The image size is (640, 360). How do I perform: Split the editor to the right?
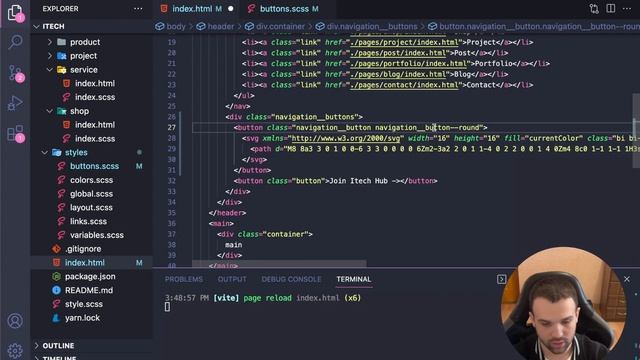click(611, 9)
